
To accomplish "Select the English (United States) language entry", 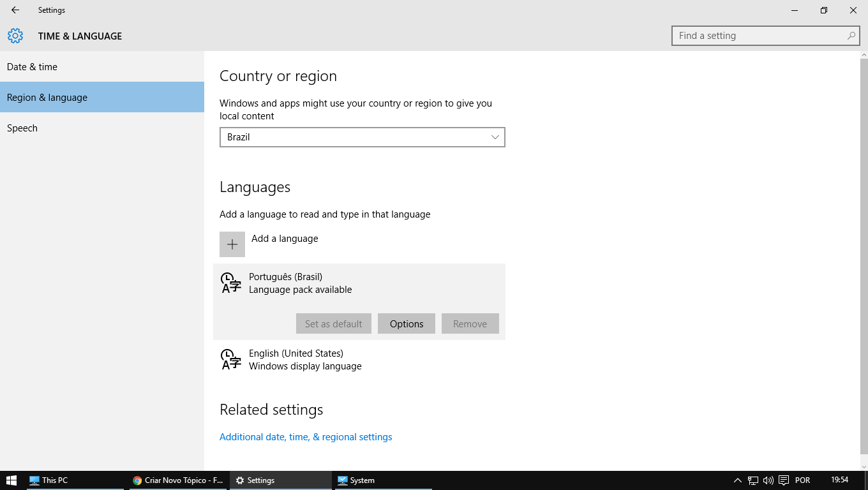I will (359, 359).
